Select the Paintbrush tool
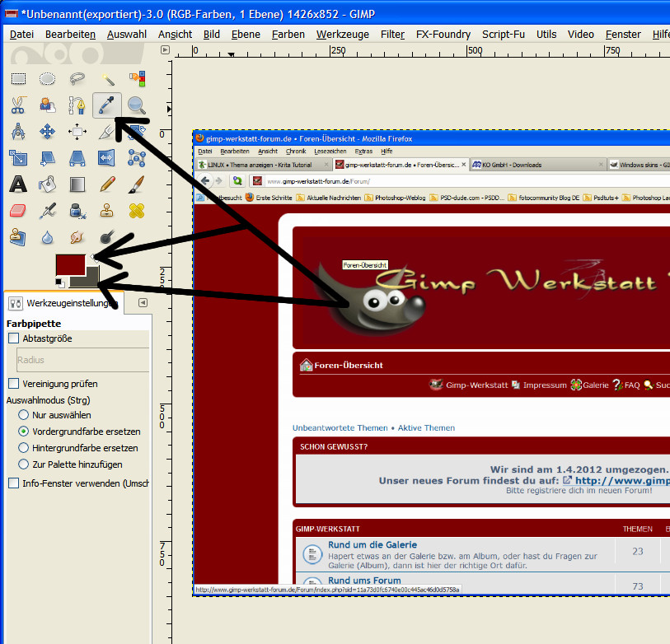670x644 pixels. coord(137,184)
